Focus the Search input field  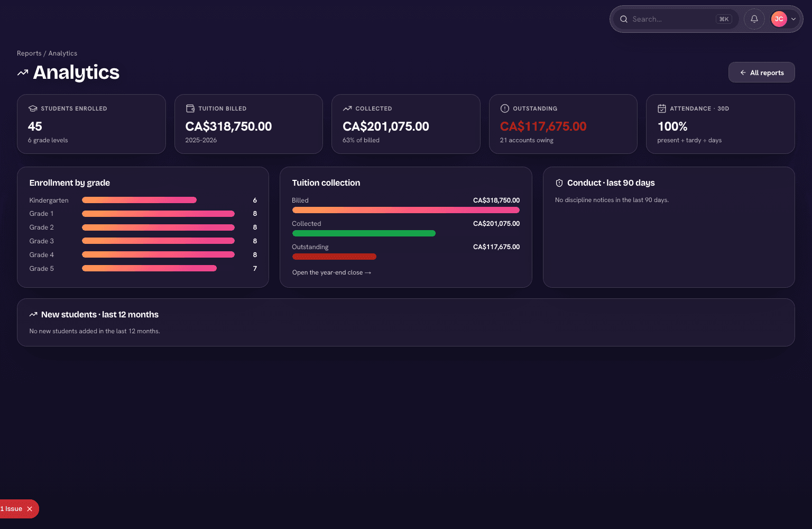pos(675,19)
